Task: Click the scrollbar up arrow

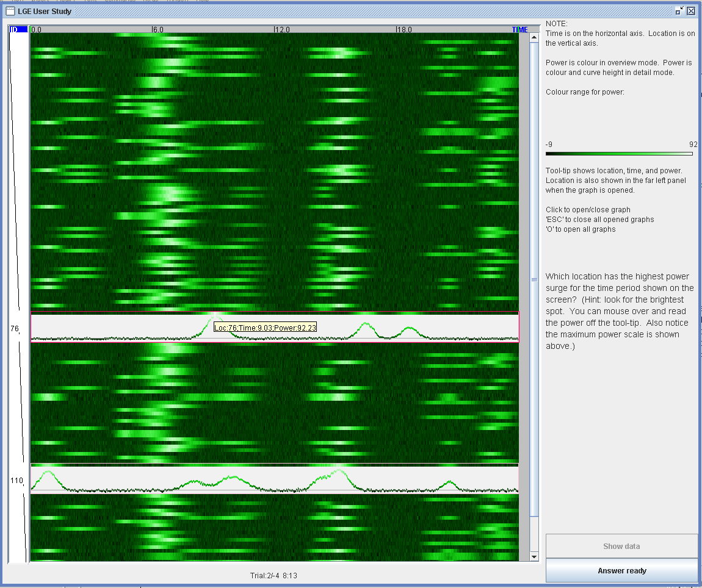Action: pyautogui.click(x=534, y=38)
